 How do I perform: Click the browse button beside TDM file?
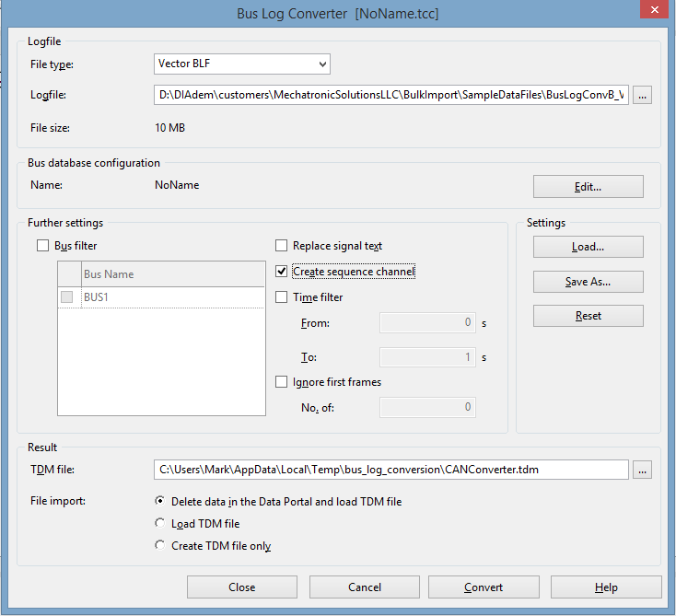(x=643, y=470)
